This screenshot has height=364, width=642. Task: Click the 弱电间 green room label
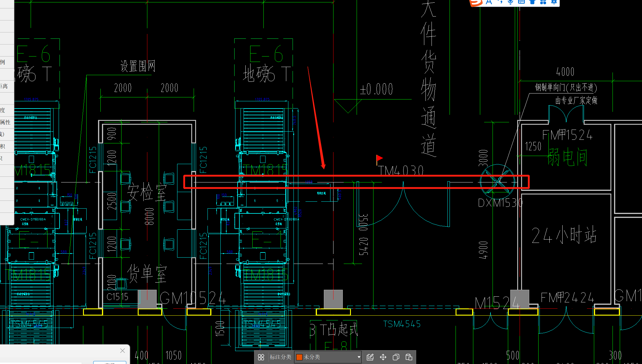tap(568, 157)
